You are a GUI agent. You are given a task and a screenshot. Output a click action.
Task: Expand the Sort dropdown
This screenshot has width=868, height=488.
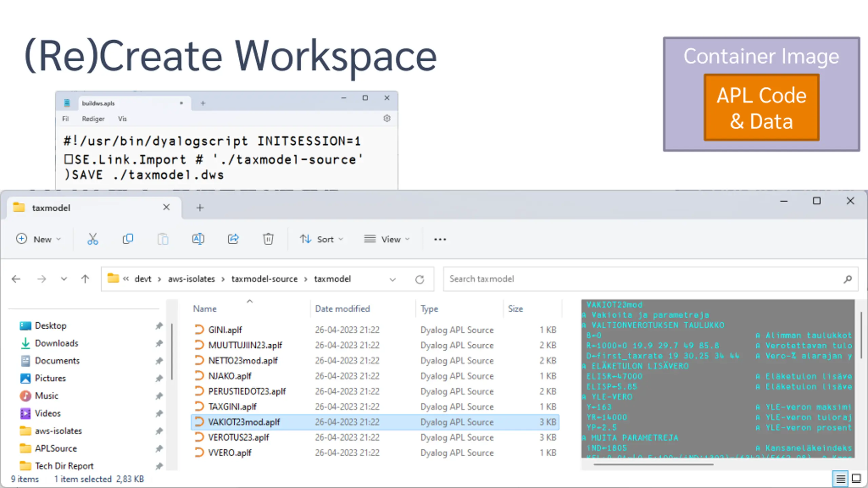tap(321, 239)
